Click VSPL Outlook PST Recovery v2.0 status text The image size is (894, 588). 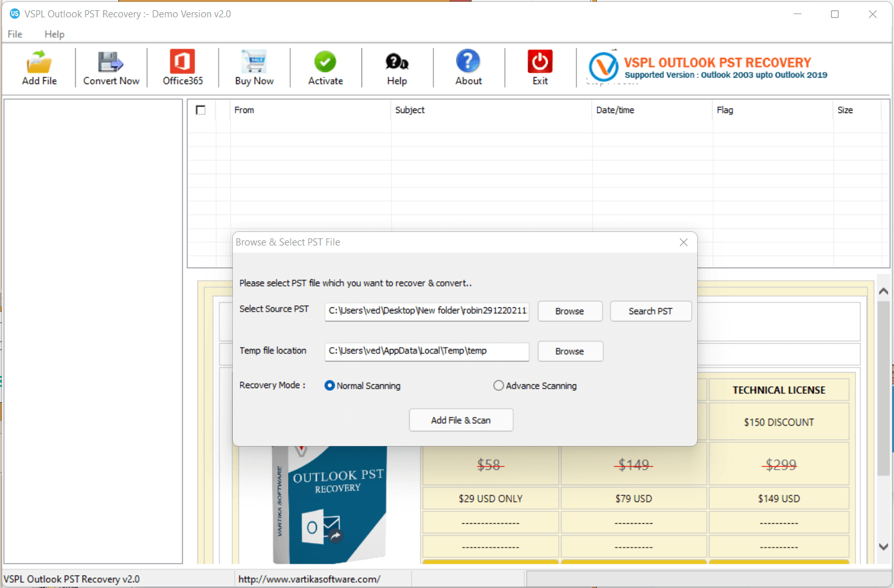coord(72,579)
